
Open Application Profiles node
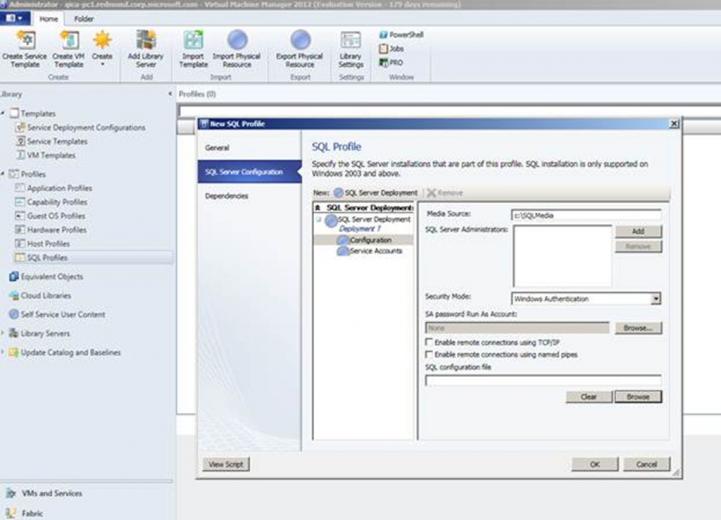(59, 188)
